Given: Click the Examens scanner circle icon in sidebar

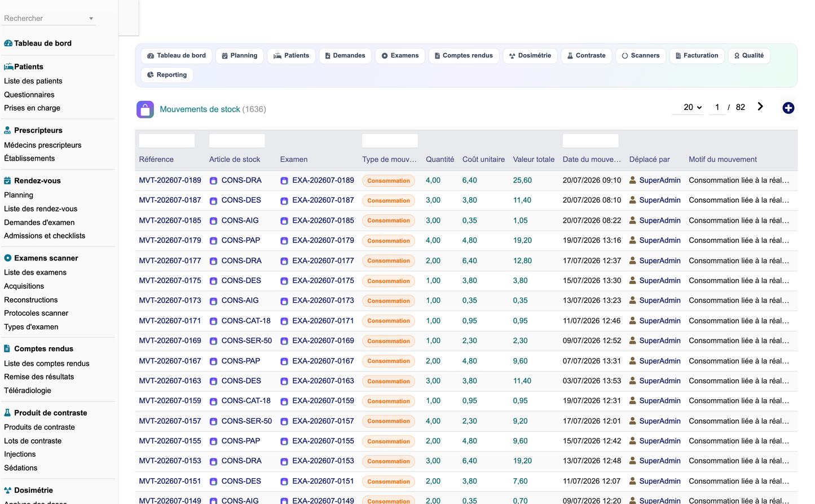Looking at the screenshot, I should pyautogui.click(x=7, y=258).
